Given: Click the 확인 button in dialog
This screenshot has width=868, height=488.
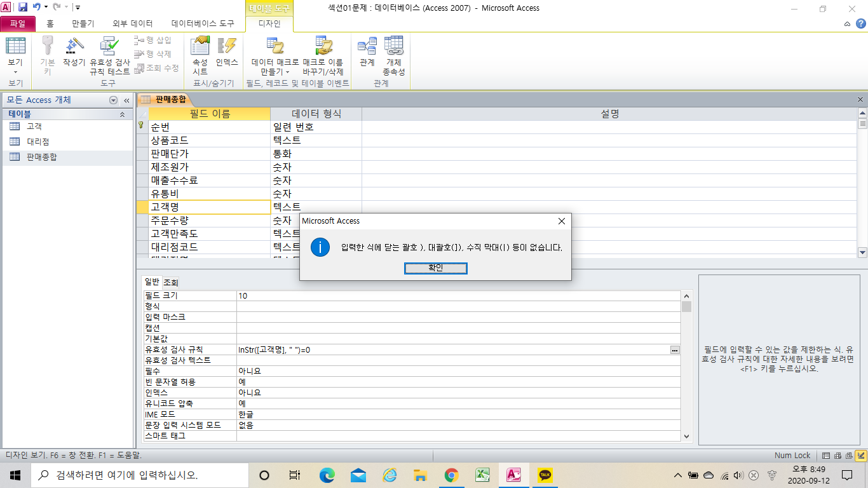Looking at the screenshot, I should coord(435,268).
